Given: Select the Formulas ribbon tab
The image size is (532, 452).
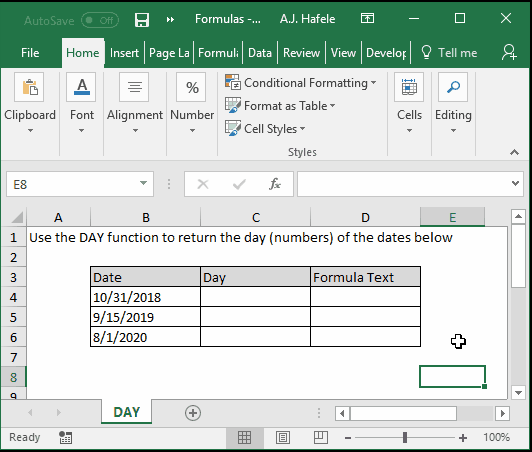Looking at the screenshot, I should pyautogui.click(x=218, y=53).
